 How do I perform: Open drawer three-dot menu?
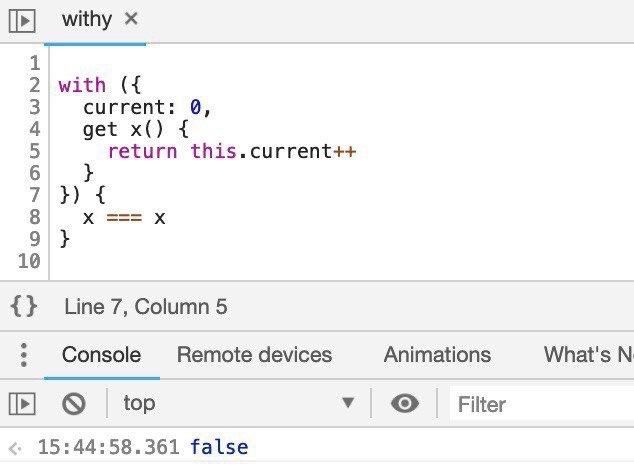click(24, 354)
